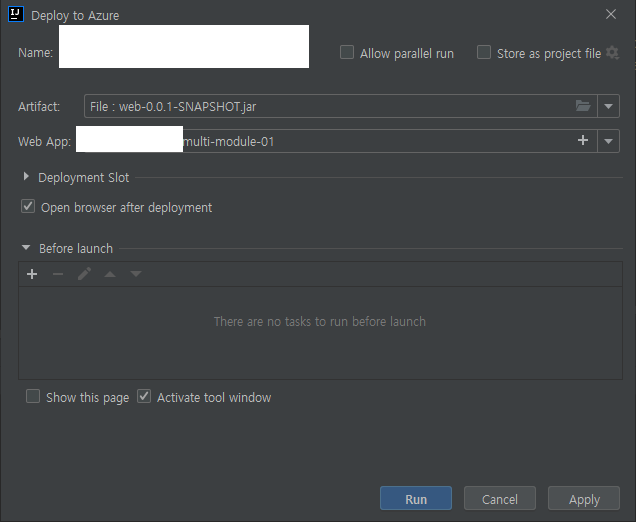Click the move task down arrow
636x522 pixels.
tap(136, 274)
